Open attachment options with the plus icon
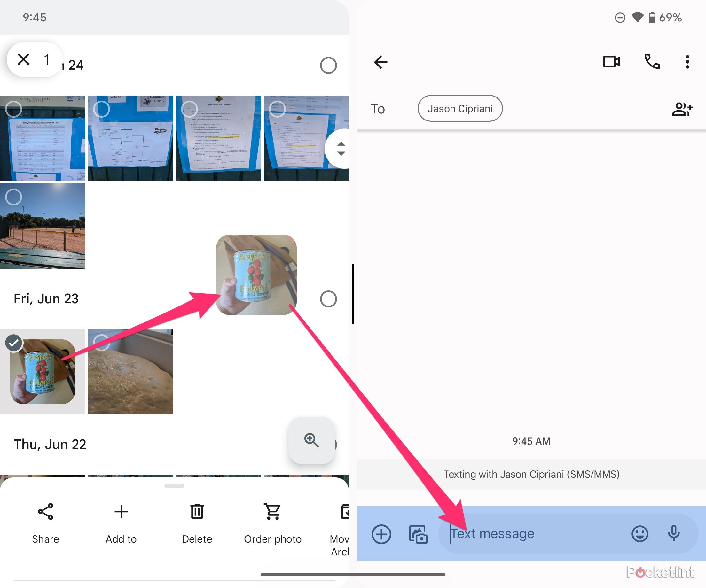The image size is (706, 588). click(381, 534)
